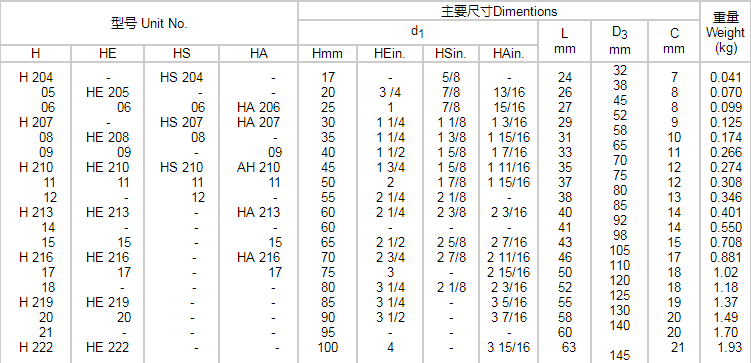Select the 'HSin.' column header
This screenshot has height=363, width=751.
pos(451,53)
